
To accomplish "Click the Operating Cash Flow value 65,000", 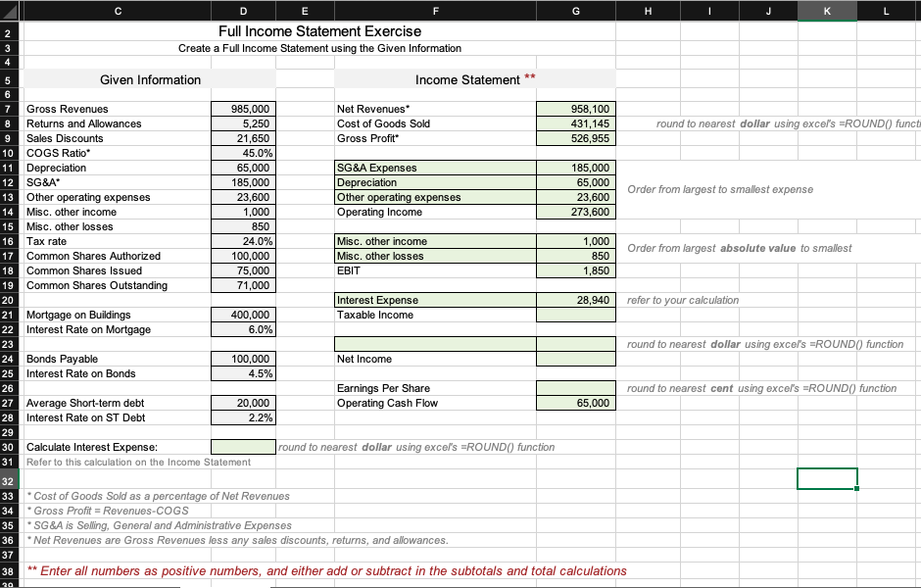I will coord(575,403).
